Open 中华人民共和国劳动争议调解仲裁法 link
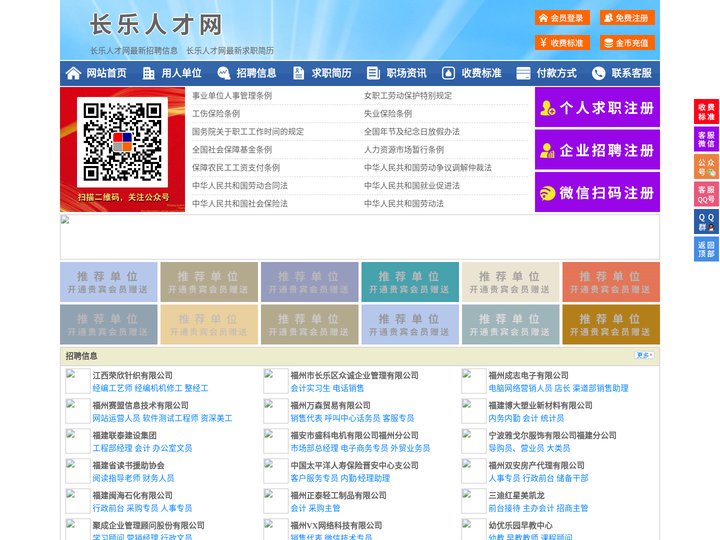 pos(428,167)
